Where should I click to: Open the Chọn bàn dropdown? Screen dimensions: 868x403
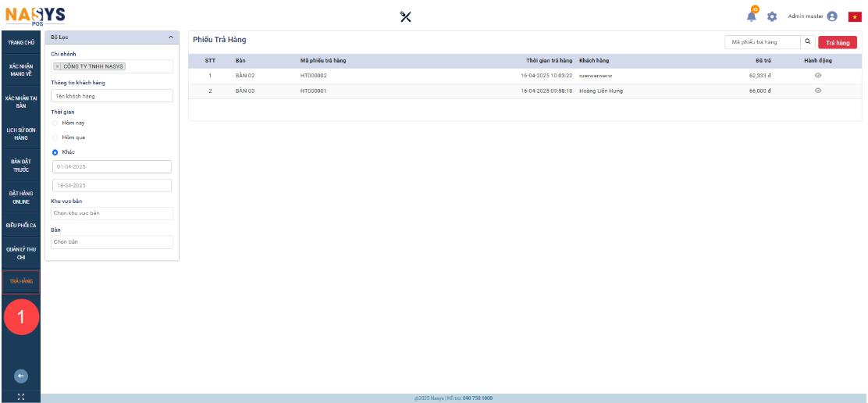[x=112, y=242]
